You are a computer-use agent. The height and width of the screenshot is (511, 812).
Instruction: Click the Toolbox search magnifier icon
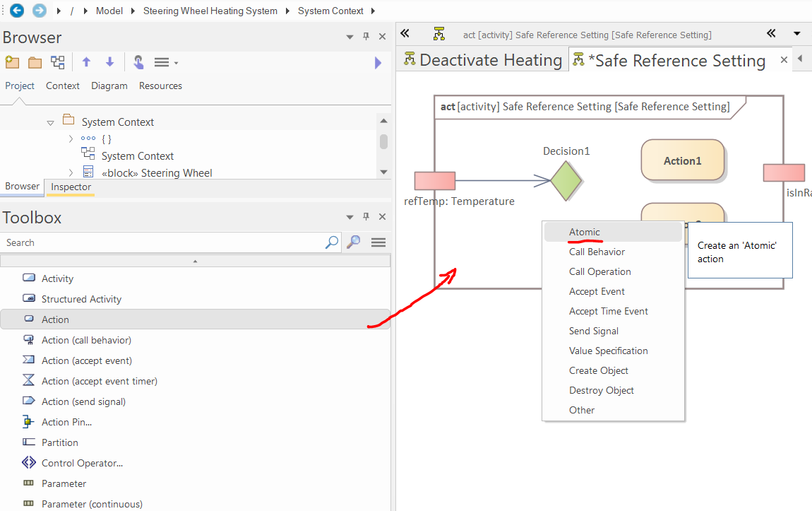tap(331, 242)
